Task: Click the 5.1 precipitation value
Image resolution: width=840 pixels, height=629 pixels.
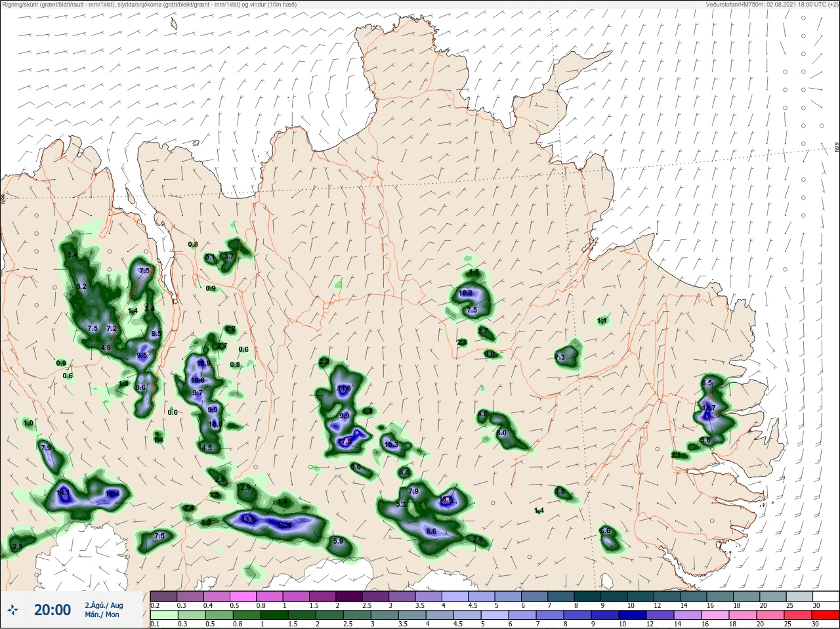Action: point(209,258)
